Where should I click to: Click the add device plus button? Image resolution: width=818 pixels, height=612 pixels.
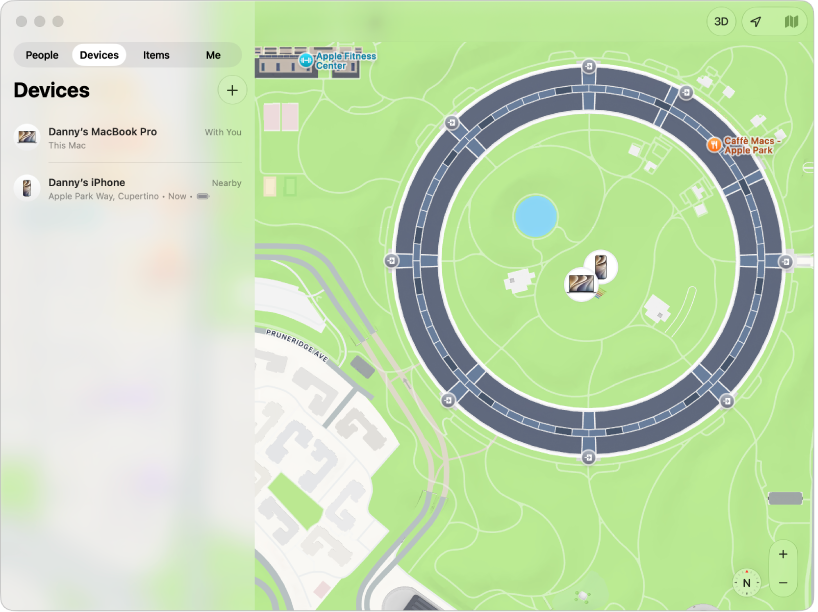(x=232, y=90)
